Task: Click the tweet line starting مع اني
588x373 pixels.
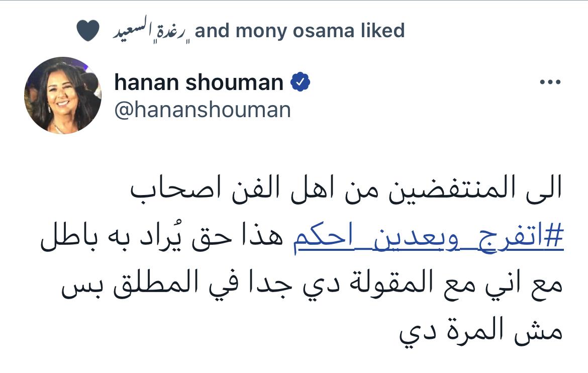Action: coord(312,287)
